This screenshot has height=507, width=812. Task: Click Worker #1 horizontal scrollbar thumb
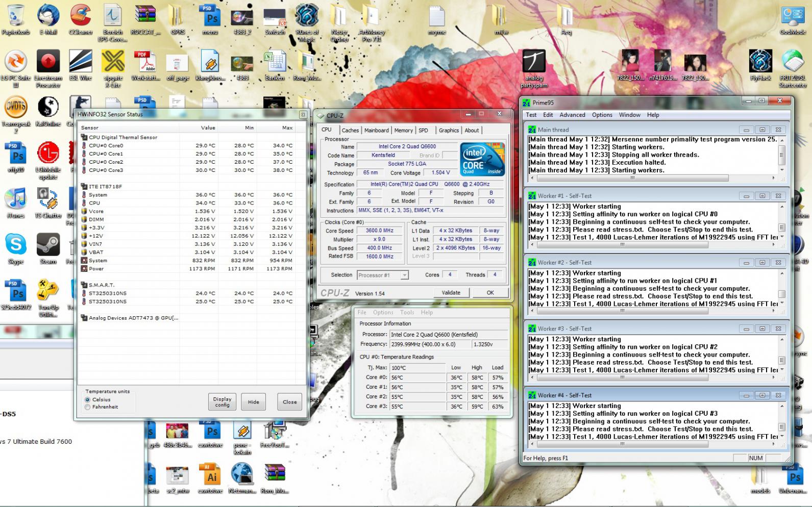[622, 245]
